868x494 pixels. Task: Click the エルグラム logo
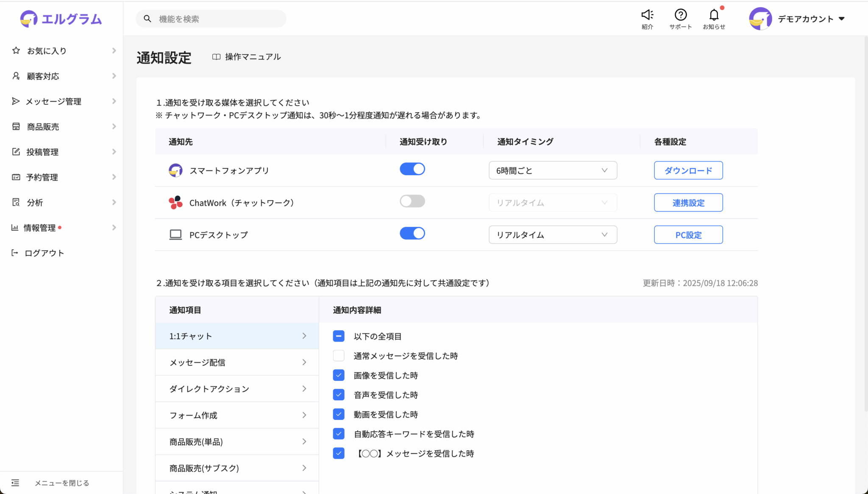(61, 19)
